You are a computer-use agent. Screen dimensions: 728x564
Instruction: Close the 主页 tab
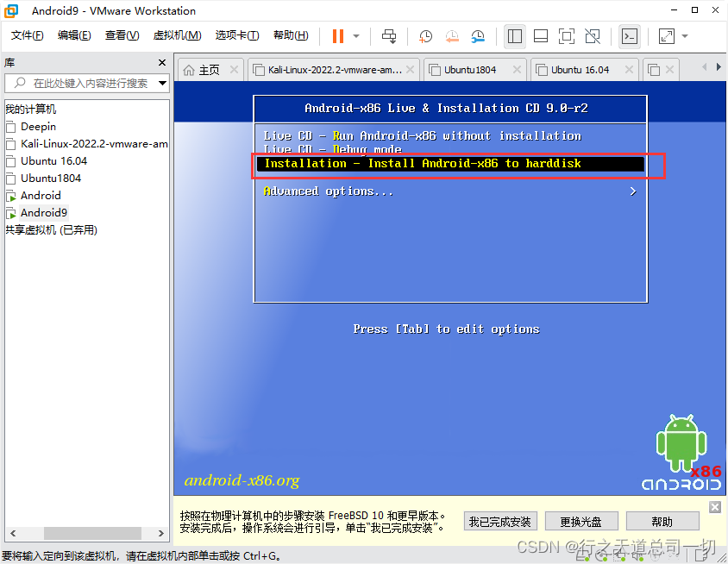(x=234, y=70)
